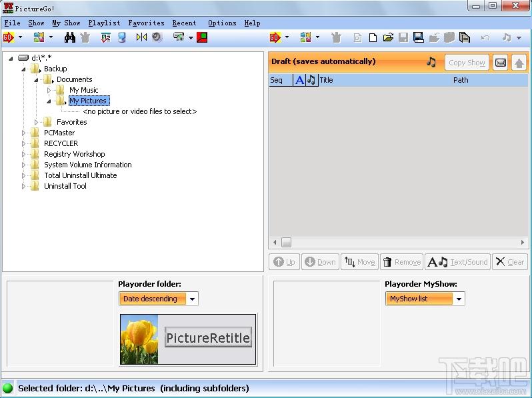The height and width of the screenshot is (398, 532).
Task: Open the Help menu
Action: click(253, 23)
